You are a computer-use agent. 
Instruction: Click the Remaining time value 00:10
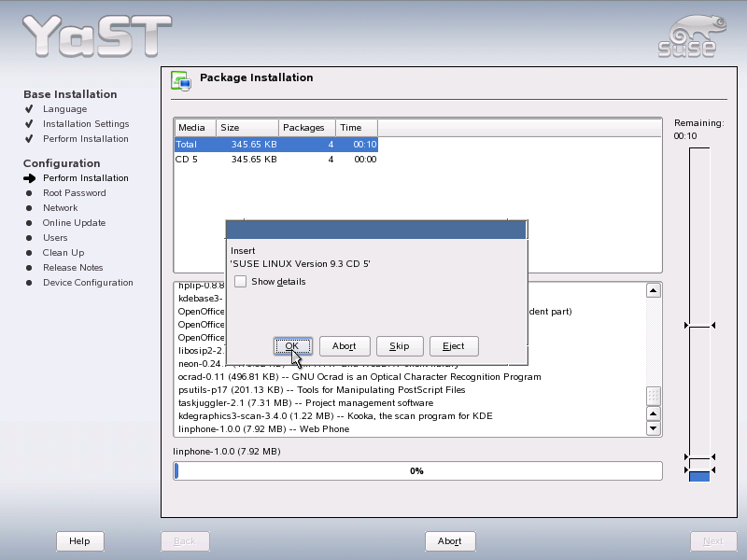(x=685, y=136)
